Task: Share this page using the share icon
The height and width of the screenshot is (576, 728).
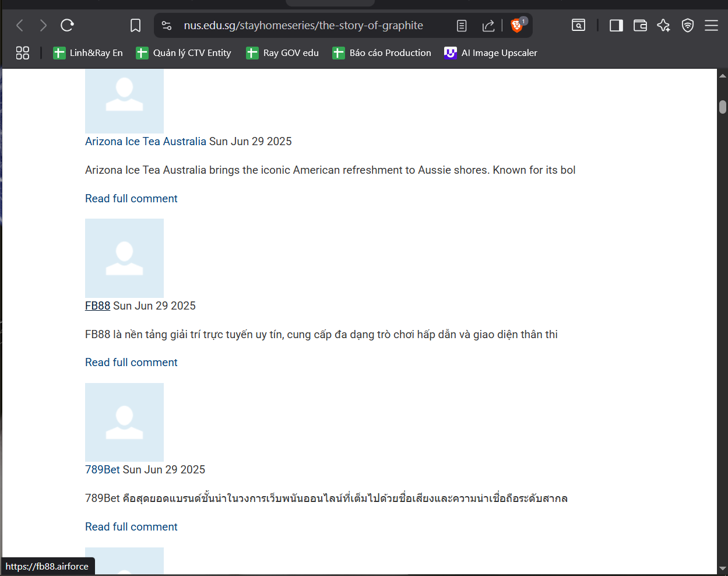Action: [x=488, y=26]
